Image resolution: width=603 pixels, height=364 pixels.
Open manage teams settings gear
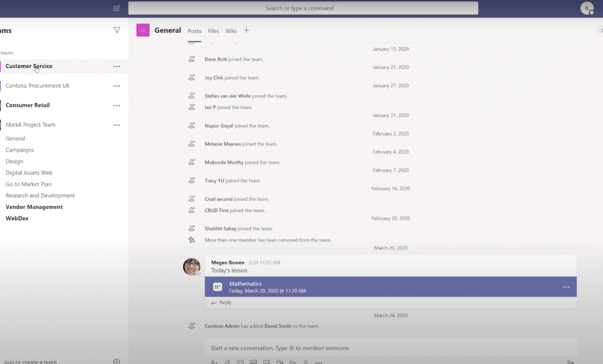point(117,361)
